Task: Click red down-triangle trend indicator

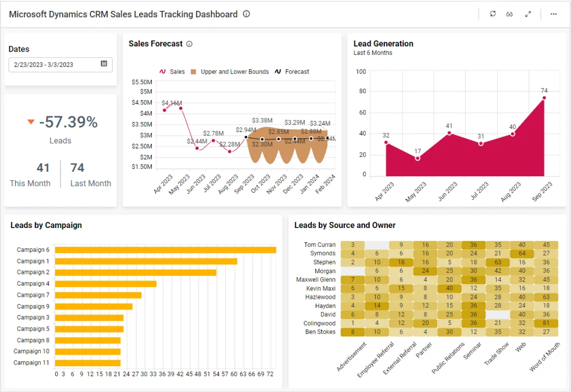Action: click(31, 122)
